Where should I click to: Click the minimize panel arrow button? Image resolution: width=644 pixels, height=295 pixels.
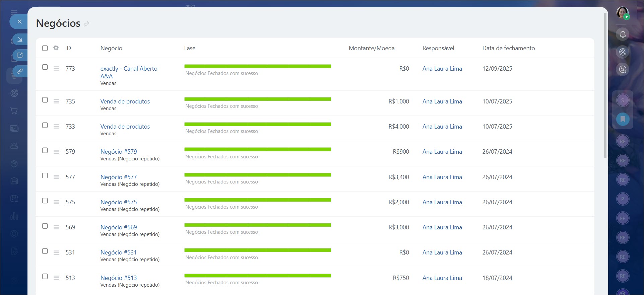point(20,40)
